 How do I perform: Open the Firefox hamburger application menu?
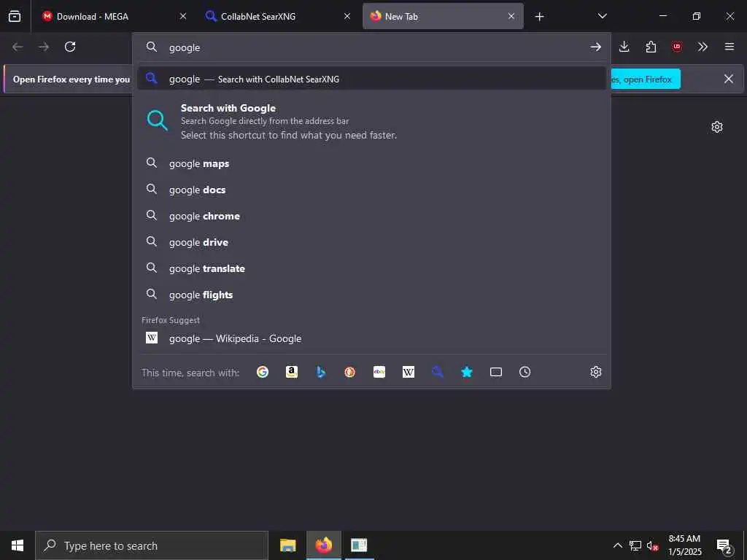729,47
